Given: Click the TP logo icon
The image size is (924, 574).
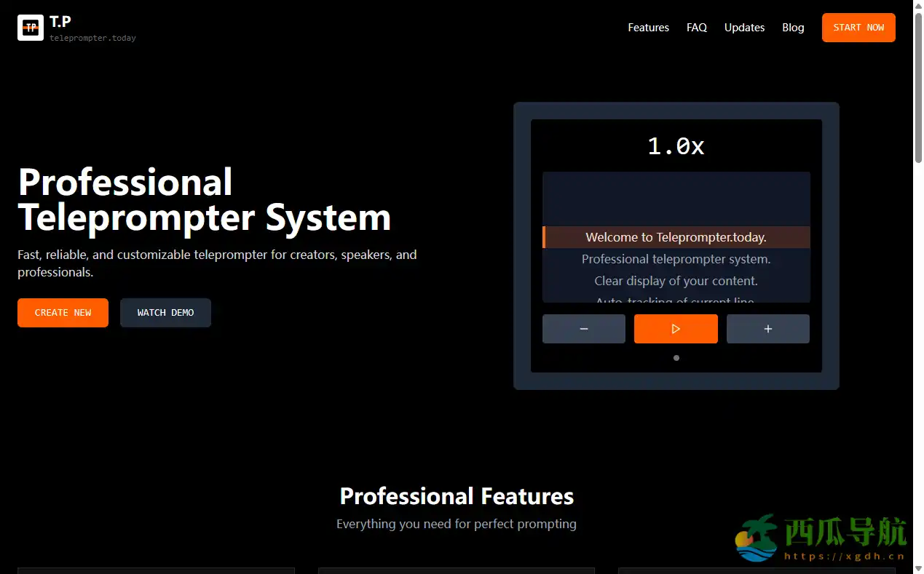Looking at the screenshot, I should pos(31,28).
